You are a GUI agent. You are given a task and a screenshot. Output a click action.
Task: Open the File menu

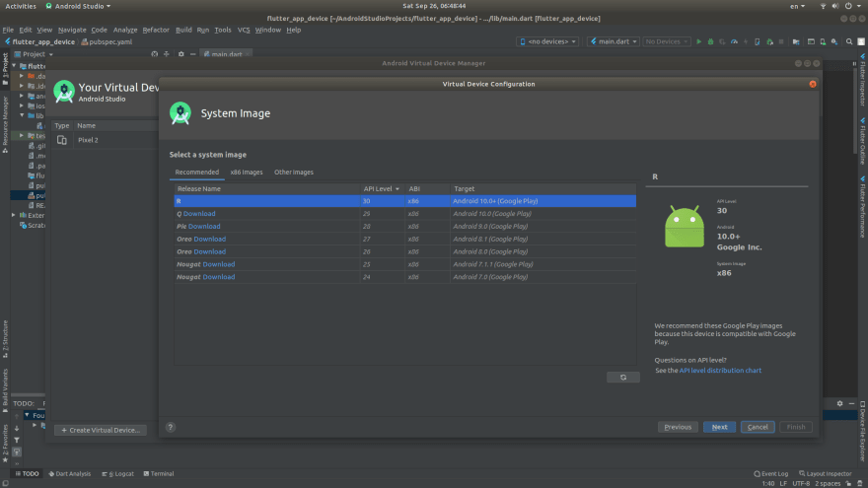(x=8, y=30)
